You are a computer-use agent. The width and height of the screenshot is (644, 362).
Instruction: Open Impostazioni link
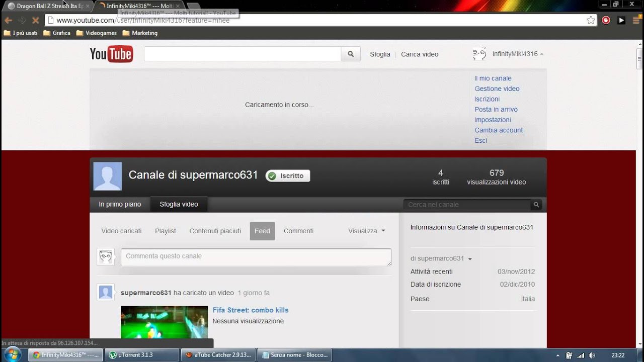493,120
